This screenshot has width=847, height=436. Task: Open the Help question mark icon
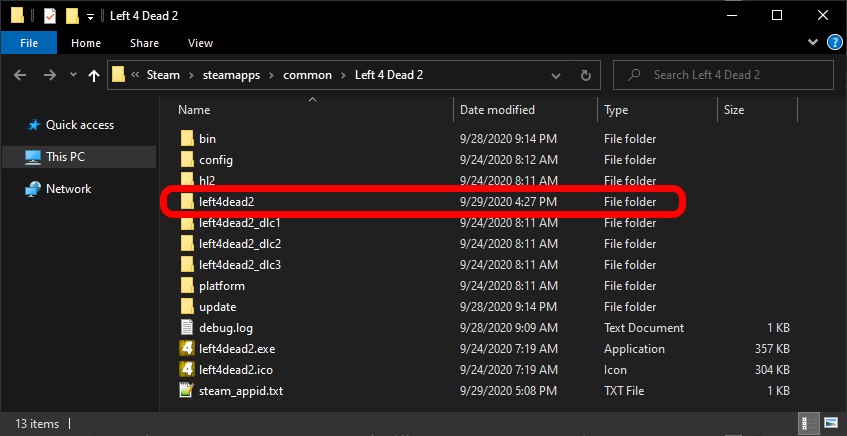tap(834, 43)
